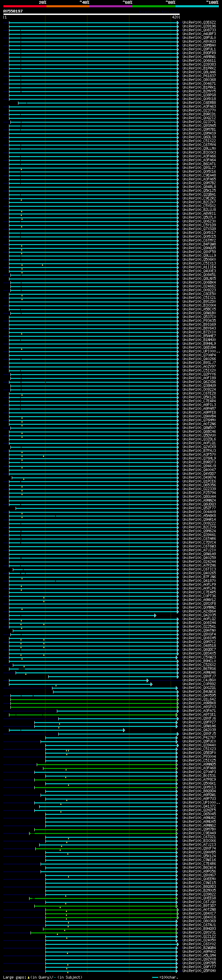Open hit UniRef100_Q9FUL0
Image resolution: width=222 pixels, height=980 pixels.
coord(199,38)
